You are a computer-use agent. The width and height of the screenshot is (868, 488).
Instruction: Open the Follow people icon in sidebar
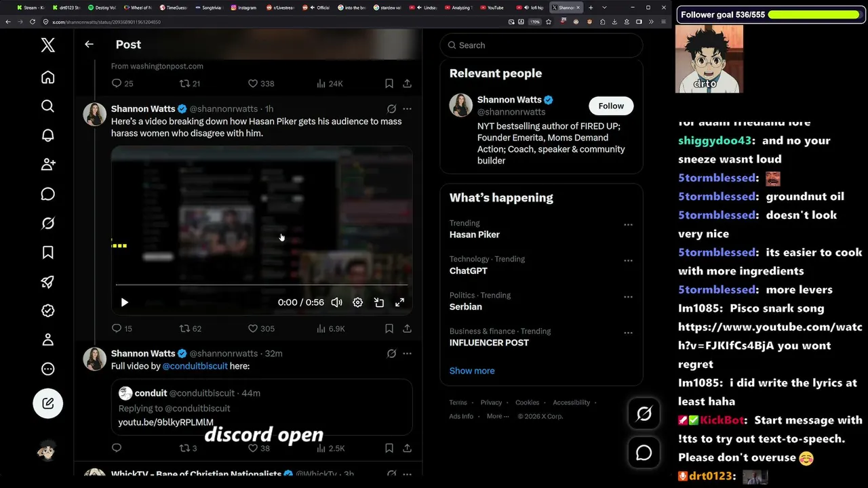point(47,164)
